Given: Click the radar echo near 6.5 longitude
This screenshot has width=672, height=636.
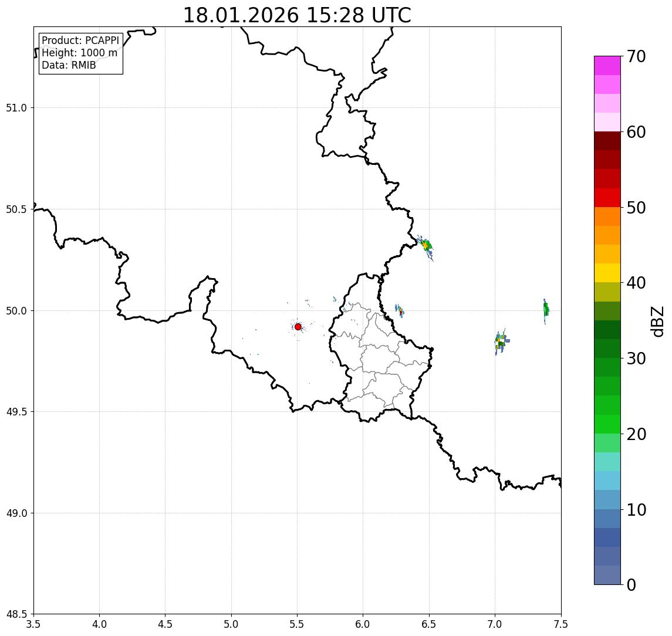Looking at the screenshot, I should pos(426,247).
